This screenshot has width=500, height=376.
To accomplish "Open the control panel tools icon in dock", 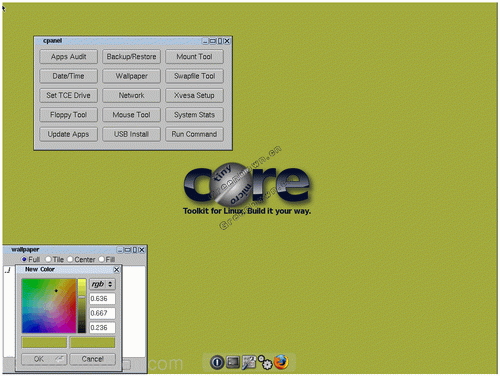I will (249, 362).
